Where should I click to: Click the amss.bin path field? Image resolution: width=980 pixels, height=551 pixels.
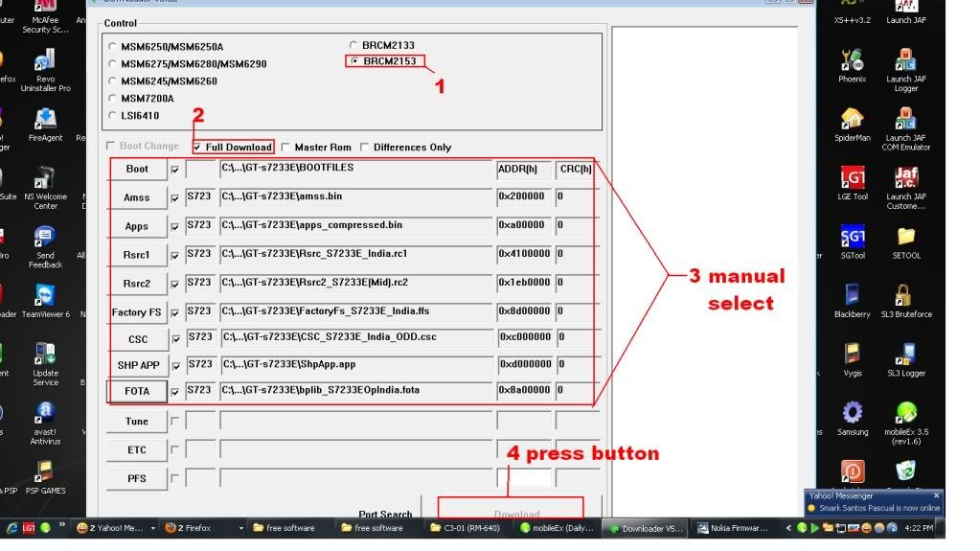(x=356, y=196)
